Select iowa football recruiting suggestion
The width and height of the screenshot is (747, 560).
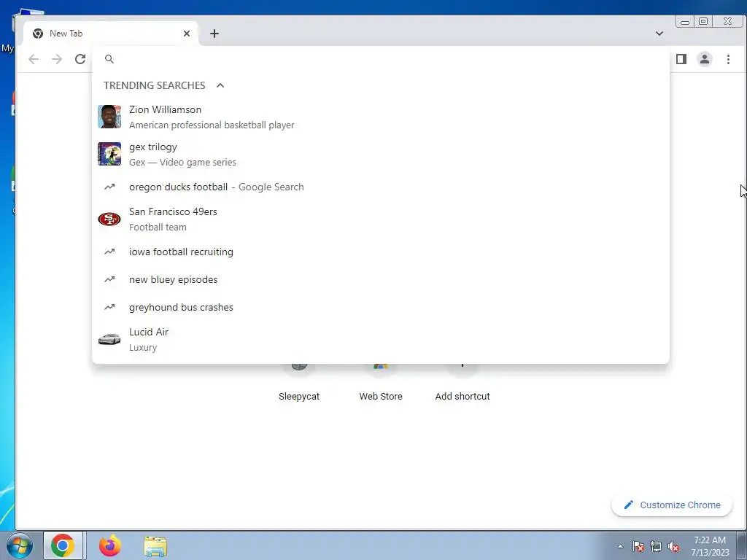(x=381, y=252)
